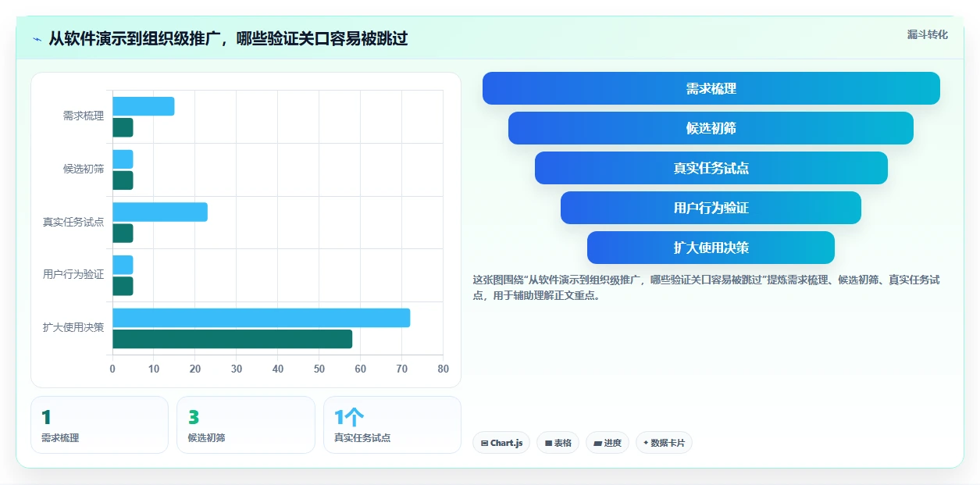The width and height of the screenshot is (980, 485).
Task: Click the star icon in 数据卡片 chip
Action: pos(646,443)
